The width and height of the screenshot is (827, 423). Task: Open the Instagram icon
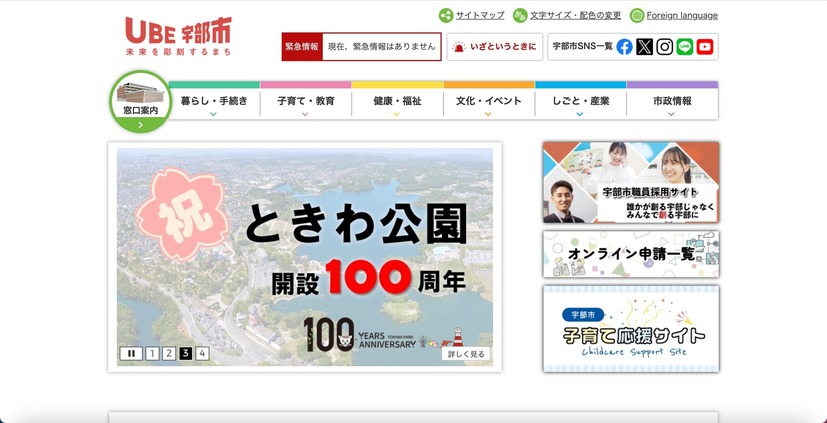tap(664, 47)
